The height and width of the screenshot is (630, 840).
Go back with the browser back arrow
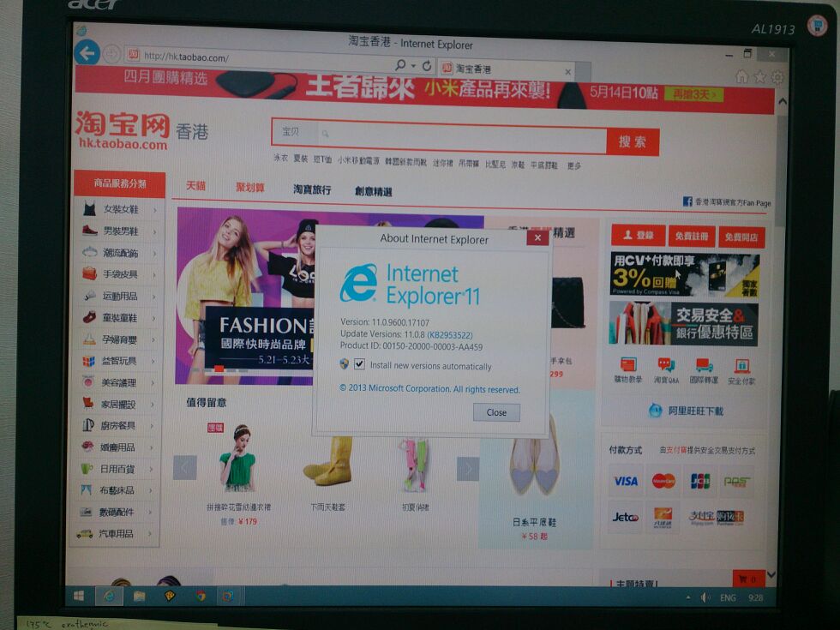[87, 52]
